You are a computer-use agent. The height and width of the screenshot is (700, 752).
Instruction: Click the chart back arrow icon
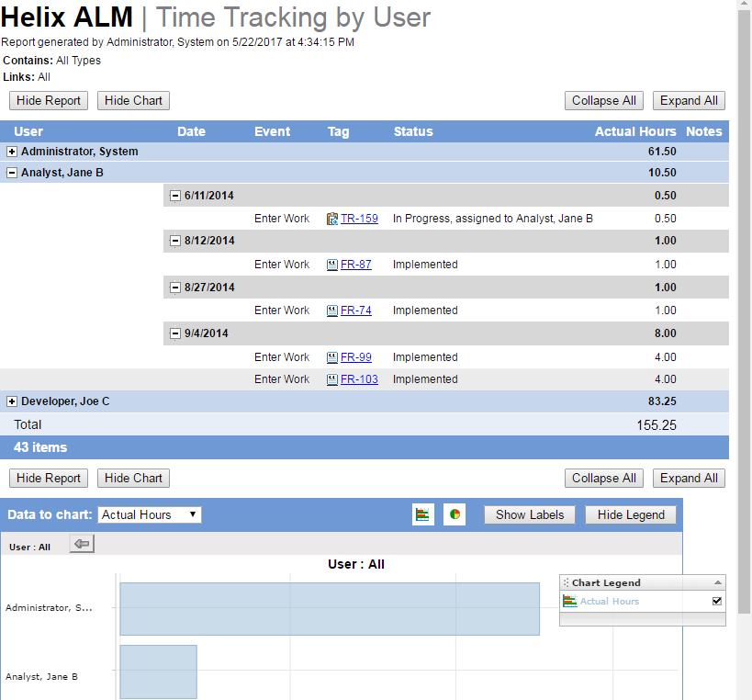point(82,545)
